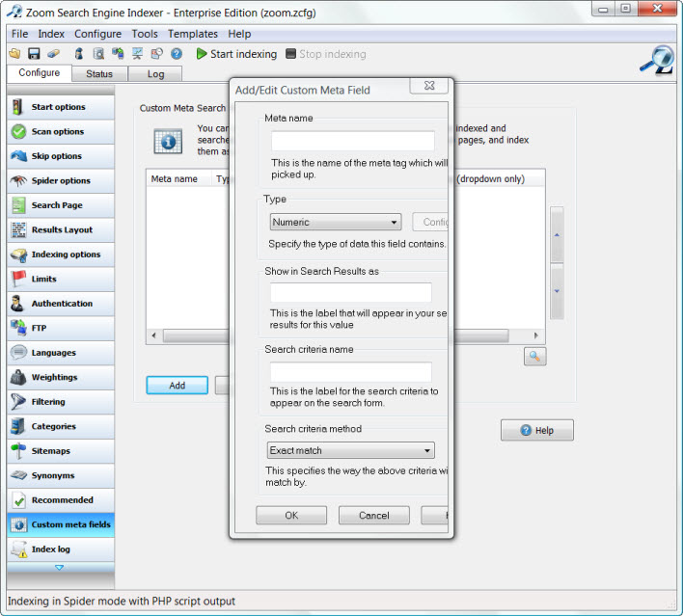Image resolution: width=683 pixels, height=616 pixels.
Task: Select the Configure tab
Action: 40,72
